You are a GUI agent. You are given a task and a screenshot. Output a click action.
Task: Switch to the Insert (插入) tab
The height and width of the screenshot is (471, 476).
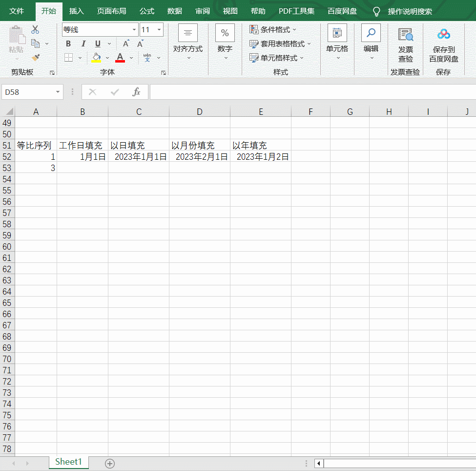[76, 11]
